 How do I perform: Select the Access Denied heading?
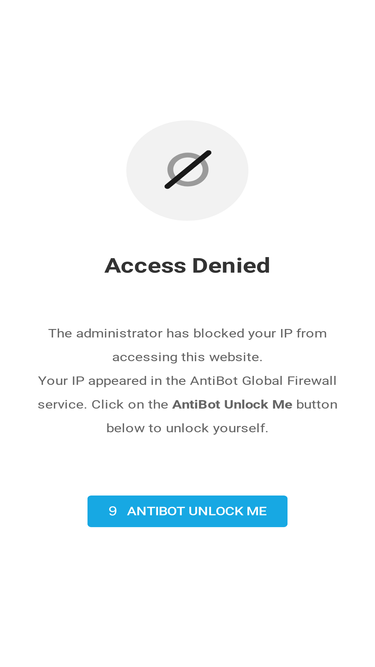coord(187,265)
